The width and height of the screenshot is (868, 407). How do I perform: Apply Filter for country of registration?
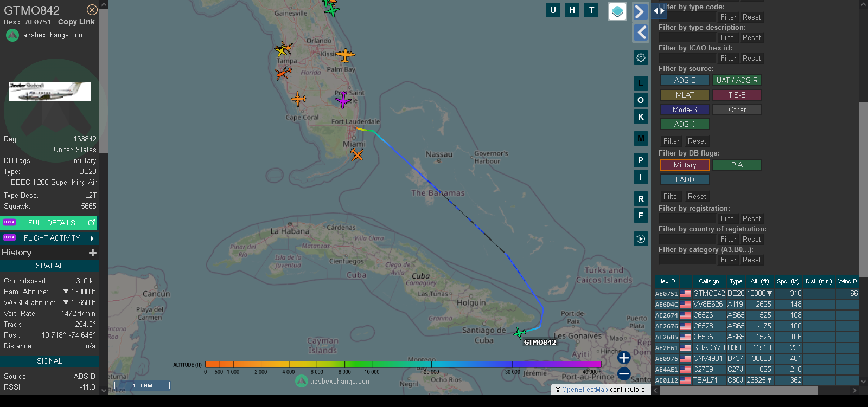728,240
